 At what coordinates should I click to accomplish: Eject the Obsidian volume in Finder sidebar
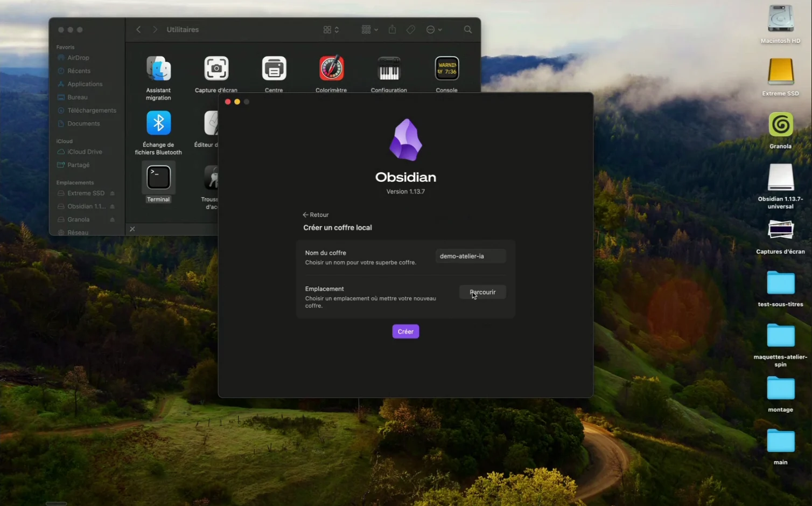[112, 206]
